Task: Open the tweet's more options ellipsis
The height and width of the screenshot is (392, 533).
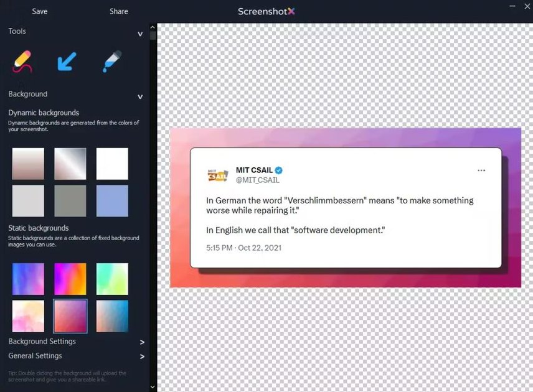Action: (x=481, y=170)
